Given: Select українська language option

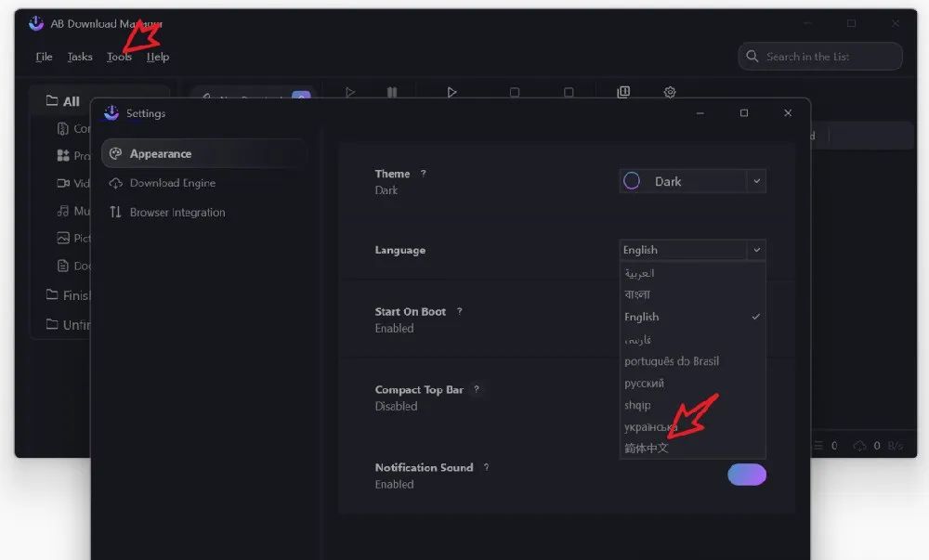Looking at the screenshot, I should coord(693,427).
